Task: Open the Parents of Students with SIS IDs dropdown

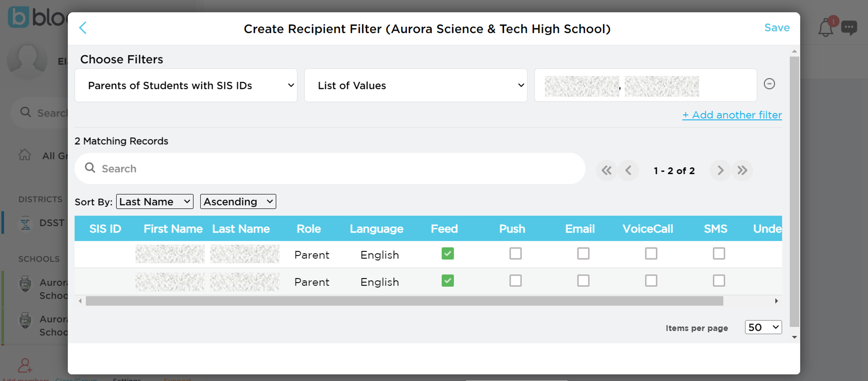Action: coord(186,85)
